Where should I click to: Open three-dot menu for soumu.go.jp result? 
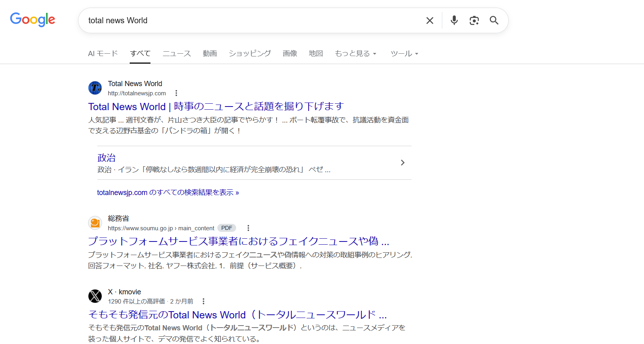[248, 228]
